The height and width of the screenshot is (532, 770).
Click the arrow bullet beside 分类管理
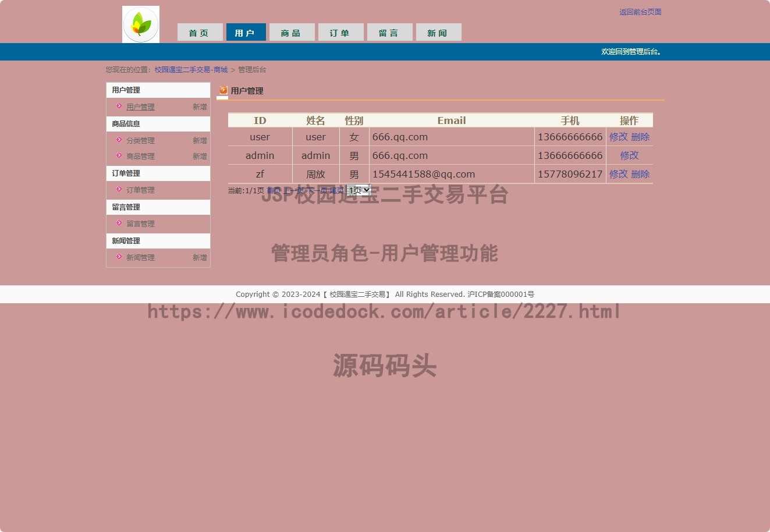[119, 140]
